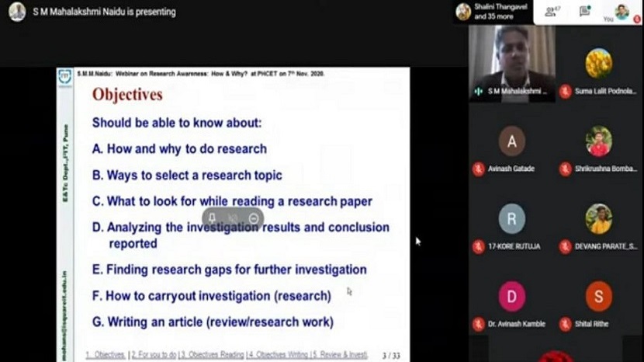Open the '2. For you to do' slide link

coord(154,354)
